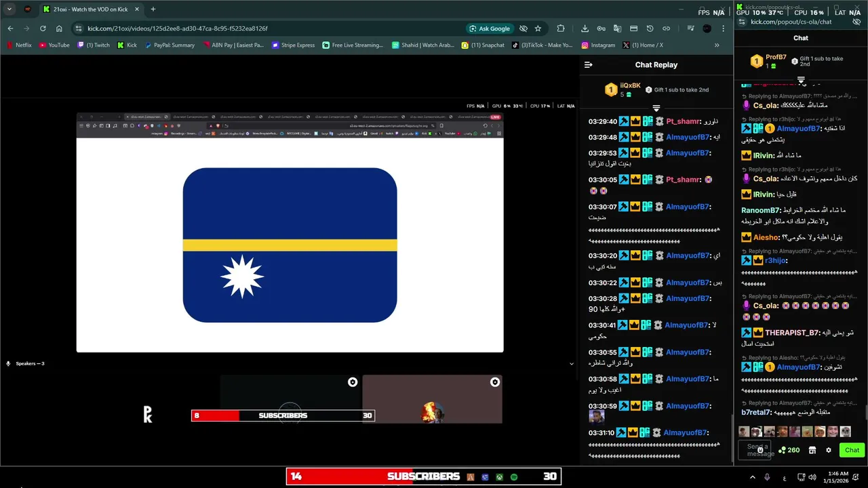This screenshot has height=488, width=868.
Task: Click the AlmayuofB7 username at 03:29:48
Action: click(688, 137)
